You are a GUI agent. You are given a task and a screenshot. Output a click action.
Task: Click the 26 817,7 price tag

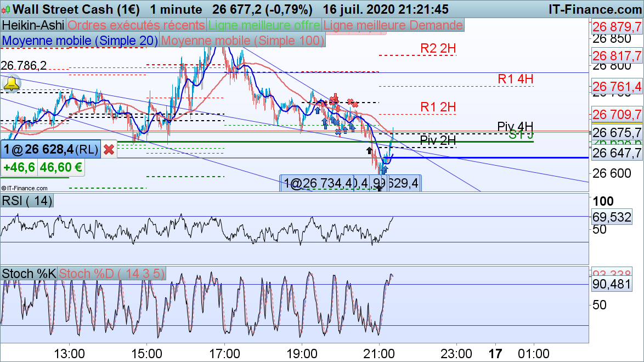pos(617,56)
